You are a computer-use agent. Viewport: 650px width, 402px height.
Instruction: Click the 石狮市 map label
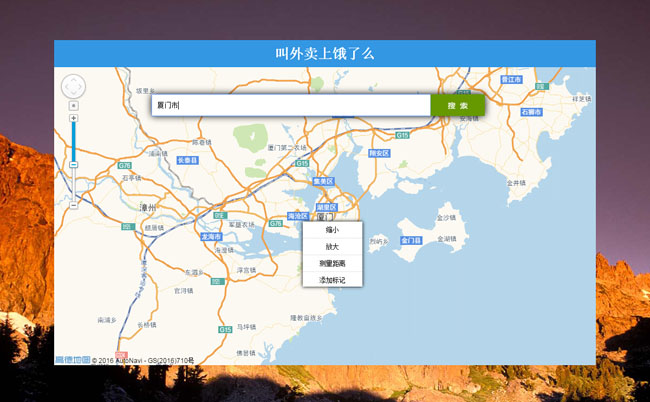tap(531, 112)
